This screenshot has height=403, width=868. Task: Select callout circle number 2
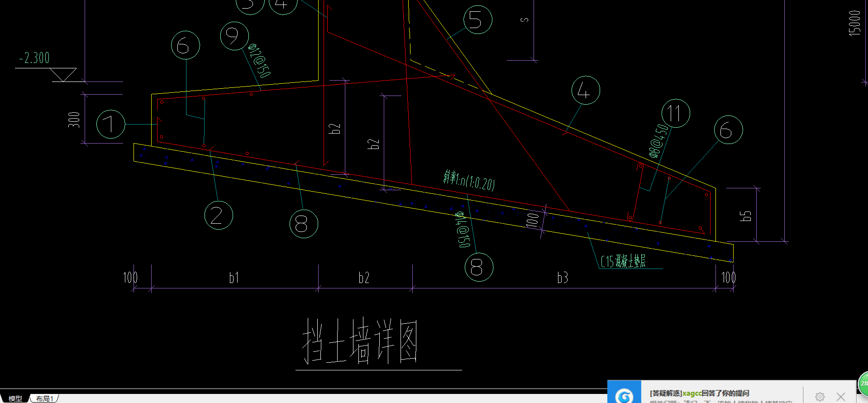[219, 215]
